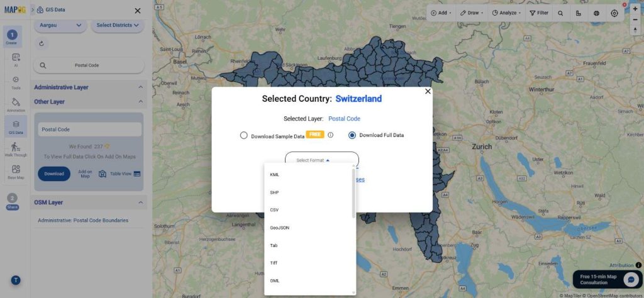Collapse the OSM Layer section
The height and width of the screenshot is (298, 644).
point(140,202)
